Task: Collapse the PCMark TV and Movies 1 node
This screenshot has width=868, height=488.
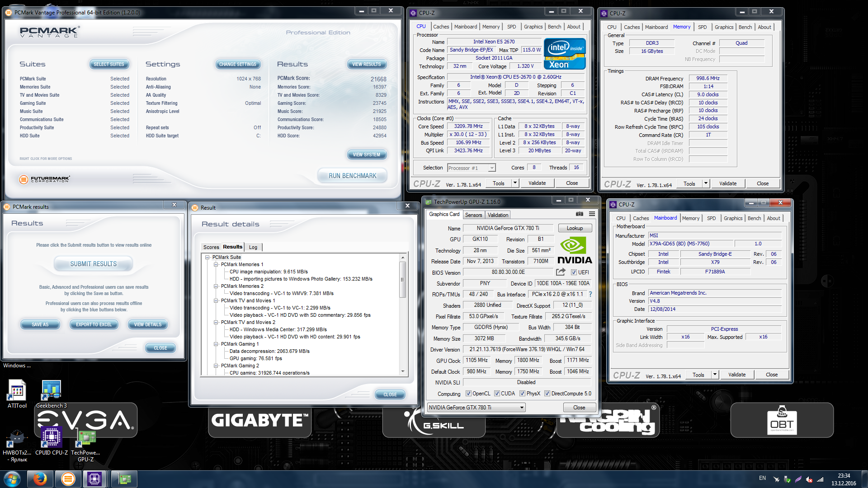Action: [x=216, y=300]
